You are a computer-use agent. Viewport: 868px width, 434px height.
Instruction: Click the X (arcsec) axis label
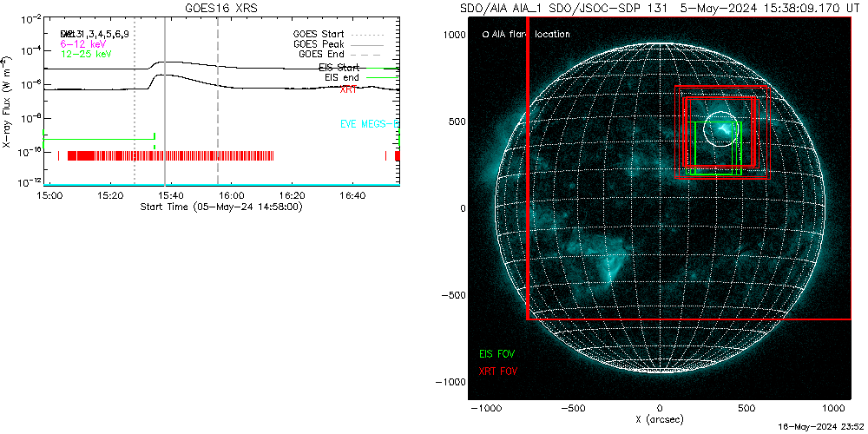point(660,420)
